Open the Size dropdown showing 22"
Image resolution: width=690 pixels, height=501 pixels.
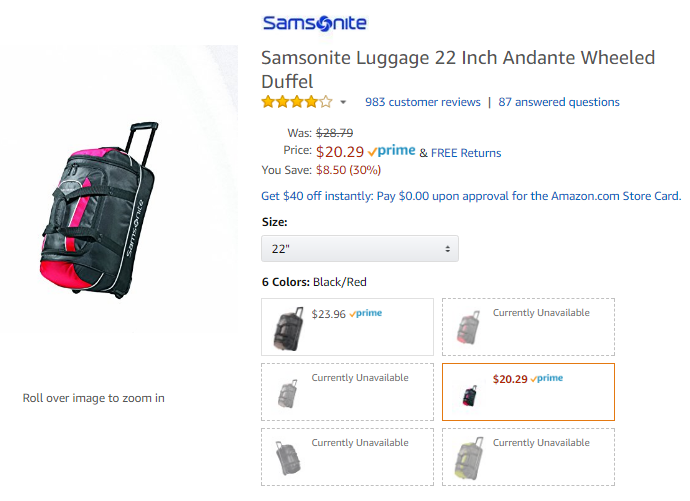coord(359,248)
